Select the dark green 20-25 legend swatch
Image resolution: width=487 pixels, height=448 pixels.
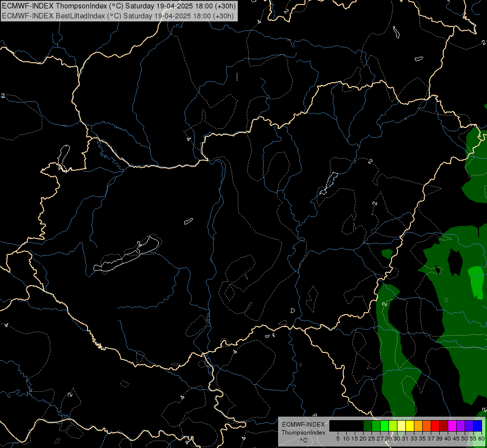tap(368, 426)
